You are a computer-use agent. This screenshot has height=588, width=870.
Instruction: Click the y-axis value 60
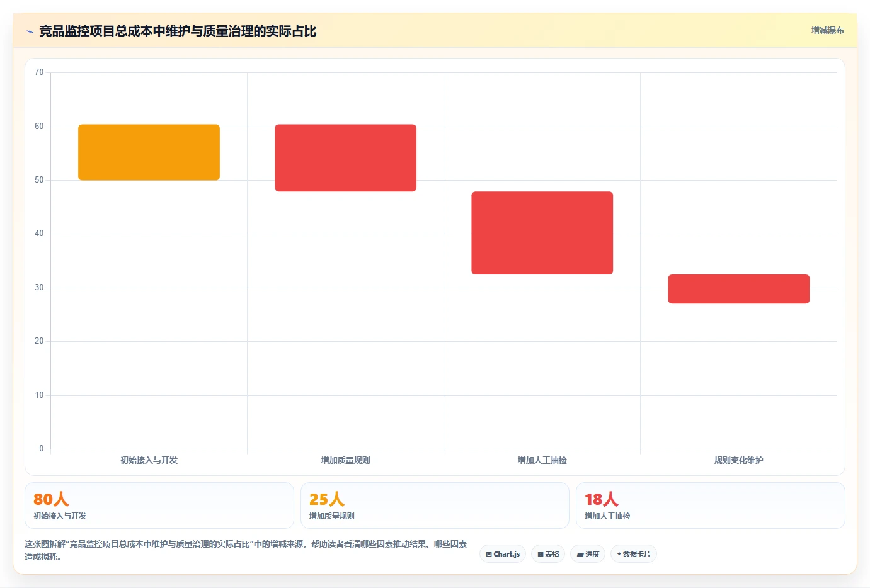pyautogui.click(x=39, y=127)
